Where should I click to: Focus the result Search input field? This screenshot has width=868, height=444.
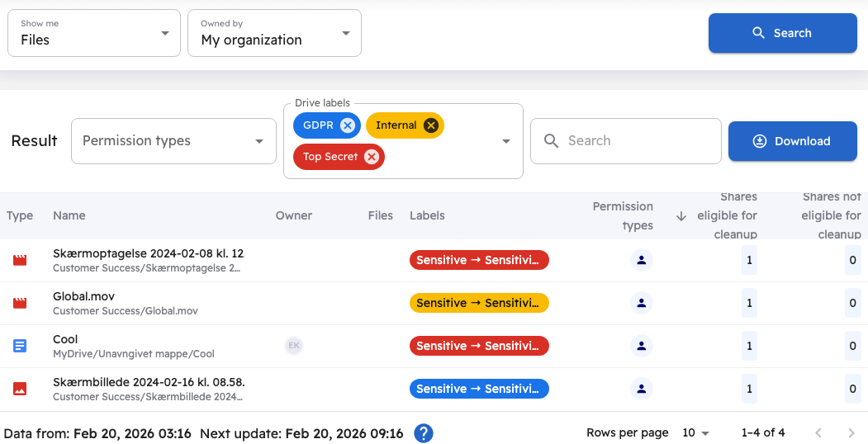pos(626,141)
